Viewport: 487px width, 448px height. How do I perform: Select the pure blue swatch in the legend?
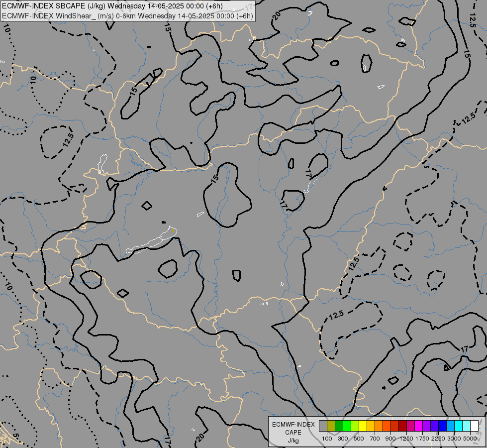(x=443, y=426)
